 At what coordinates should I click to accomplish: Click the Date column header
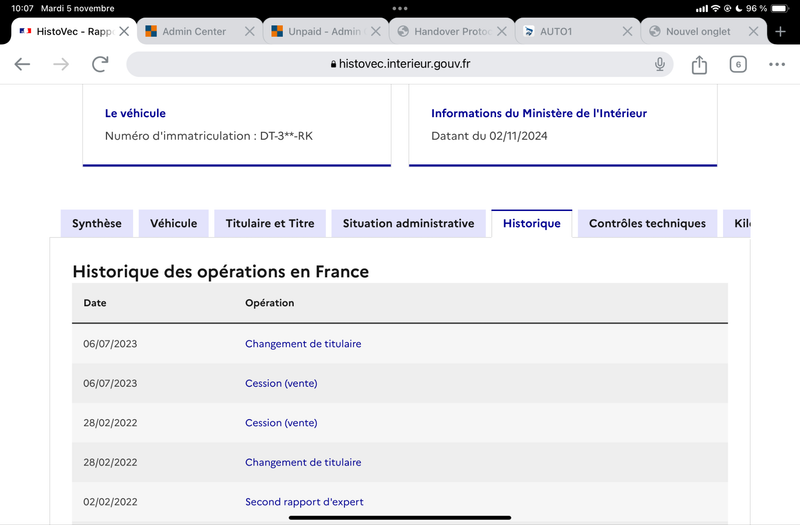(x=95, y=303)
